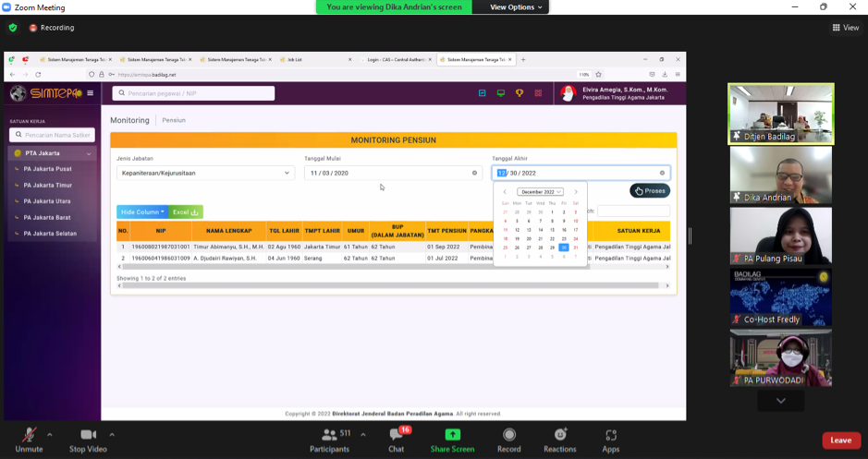The height and width of the screenshot is (459, 868).
Task: Open Participants panel
Action: (x=328, y=435)
